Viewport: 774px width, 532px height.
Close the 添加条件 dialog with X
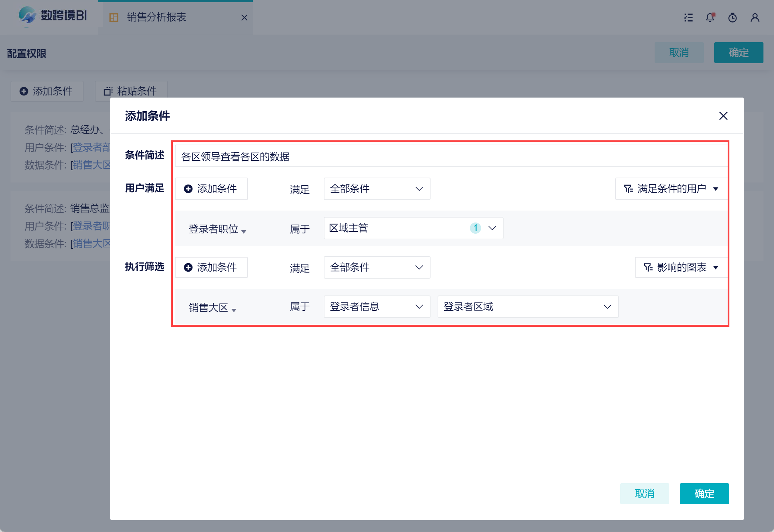723,116
